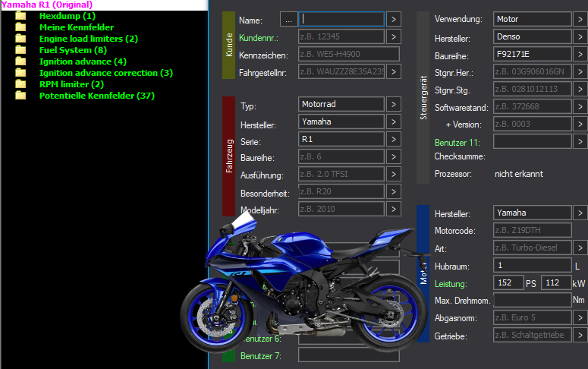This screenshot has width=588, height=369.
Task: Click folder icon for Ignition advance correction (3)
Action: pyautogui.click(x=20, y=73)
